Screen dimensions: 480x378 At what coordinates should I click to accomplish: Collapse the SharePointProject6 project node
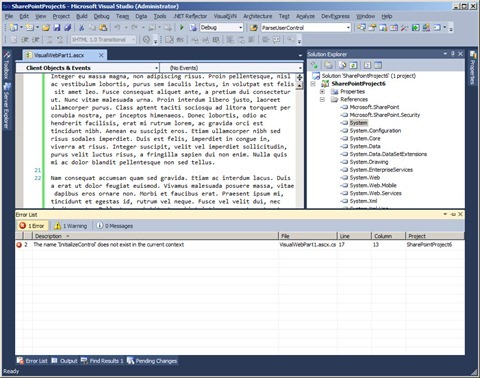[x=313, y=84]
